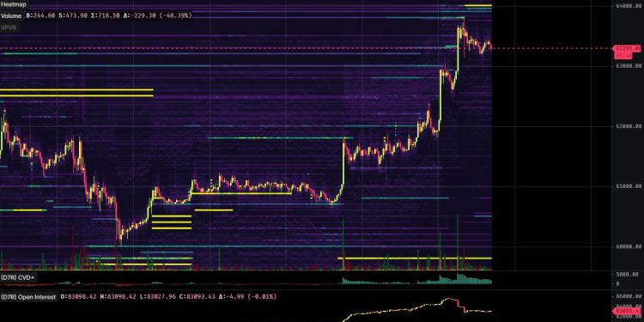The height and width of the screenshot is (322, 644).
Task: Click the 60000.00 price axis label
Action: [629, 246]
